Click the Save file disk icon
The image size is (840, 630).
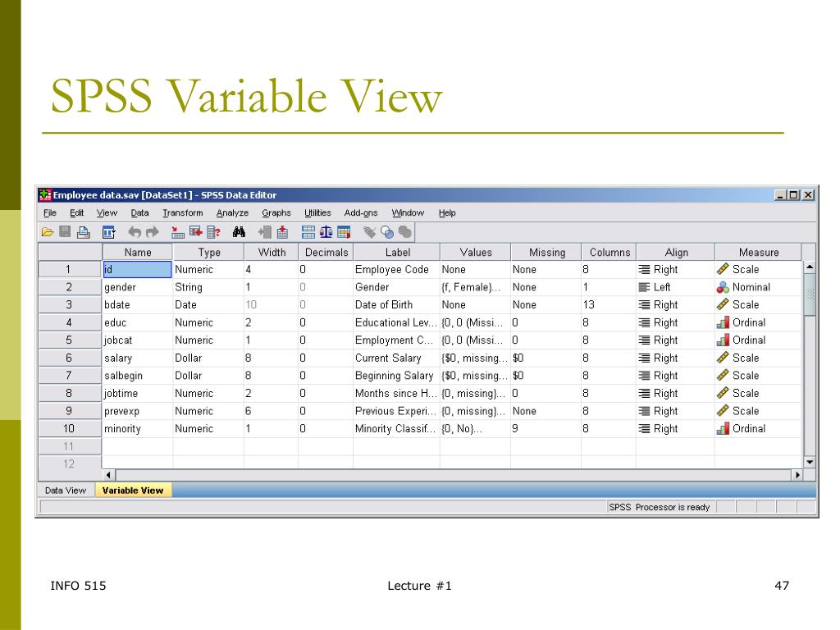click(64, 232)
